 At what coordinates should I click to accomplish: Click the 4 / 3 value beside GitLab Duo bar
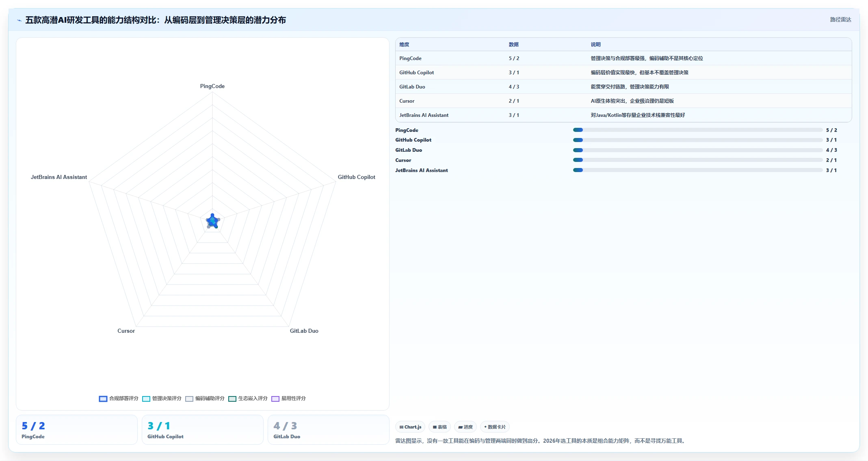pyautogui.click(x=831, y=150)
